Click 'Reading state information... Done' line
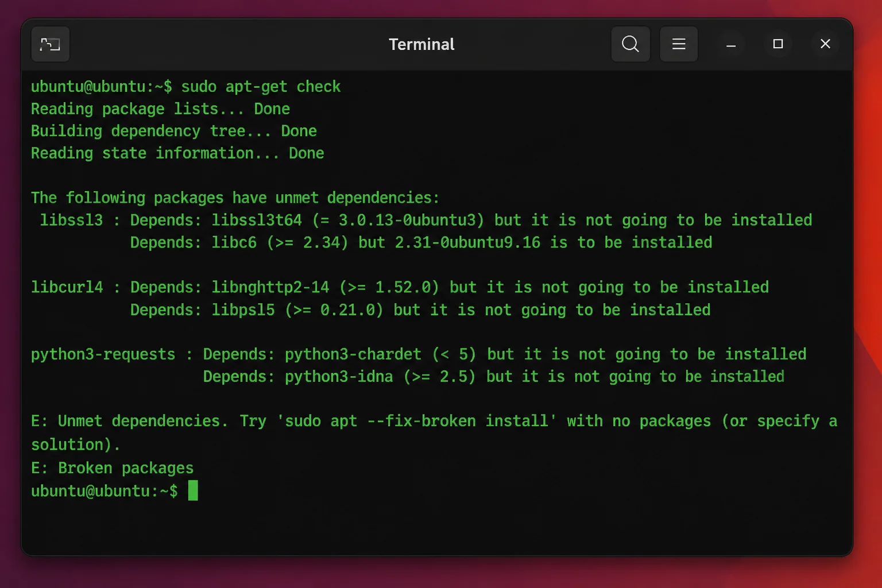This screenshot has height=588, width=882. coord(177,153)
